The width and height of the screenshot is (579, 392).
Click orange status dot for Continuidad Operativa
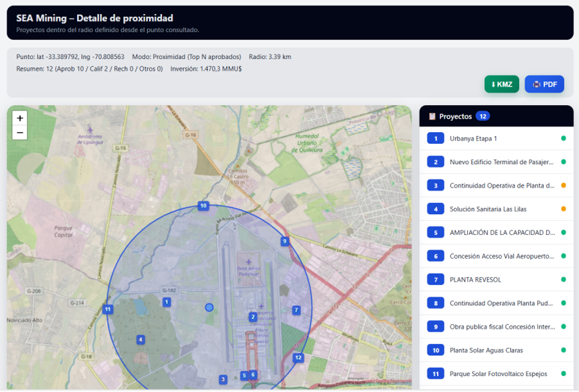click(x=563, y=185)
